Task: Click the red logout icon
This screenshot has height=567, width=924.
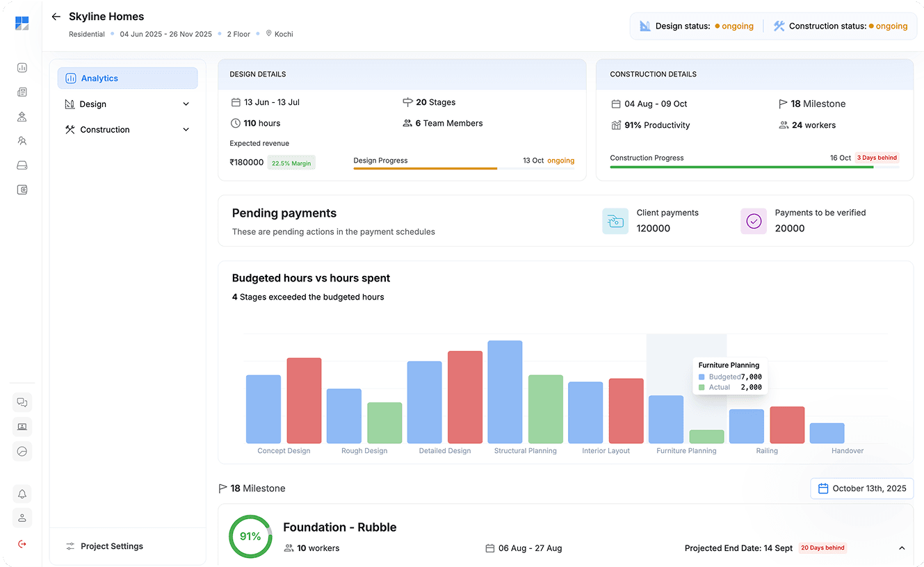Action: pyautogui.click(x=22, y=543)
